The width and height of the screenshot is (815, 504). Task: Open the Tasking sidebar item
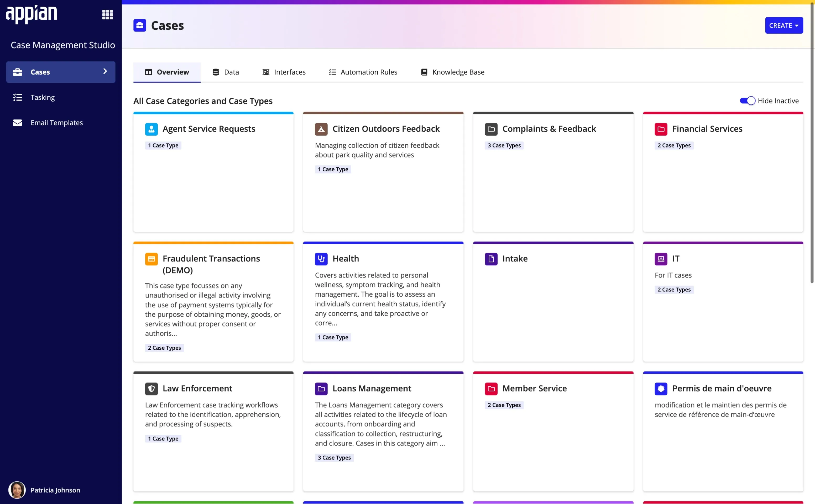pos(43,97)
